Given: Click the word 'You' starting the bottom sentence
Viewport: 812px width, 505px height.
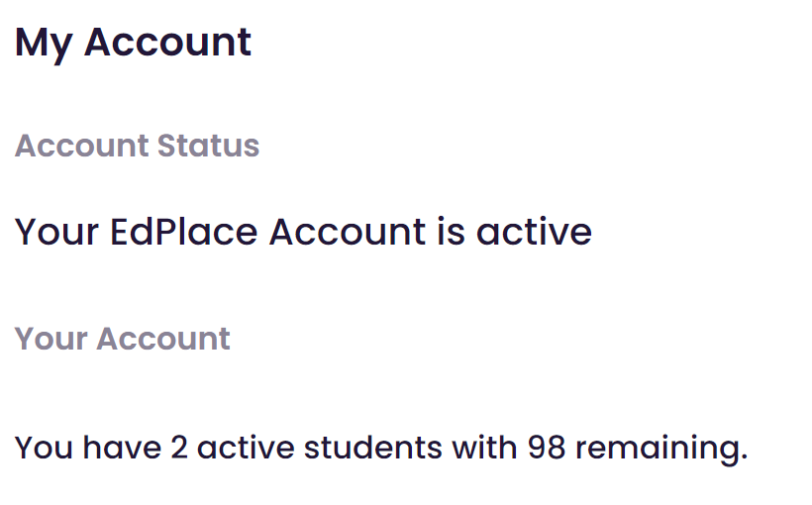Looking at the screenshot, I should 44,448.
